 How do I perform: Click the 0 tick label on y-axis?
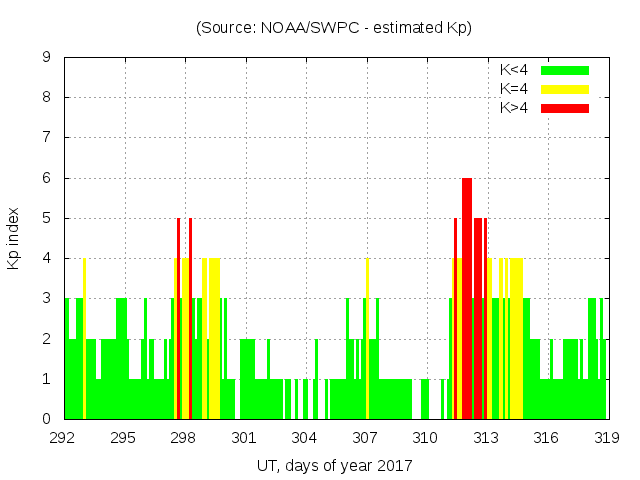(46, 419)
